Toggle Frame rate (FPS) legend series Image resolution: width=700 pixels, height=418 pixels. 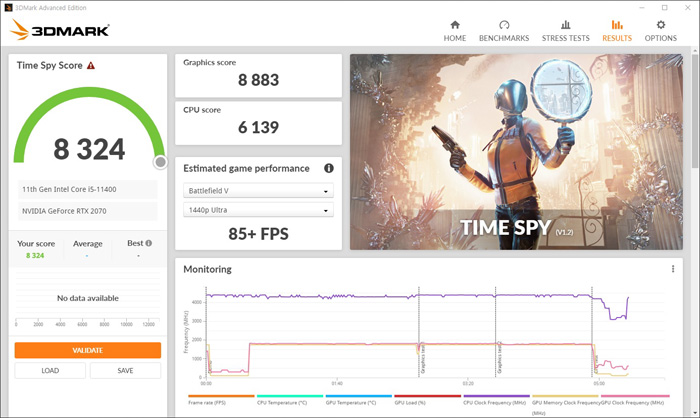[207, 401]
